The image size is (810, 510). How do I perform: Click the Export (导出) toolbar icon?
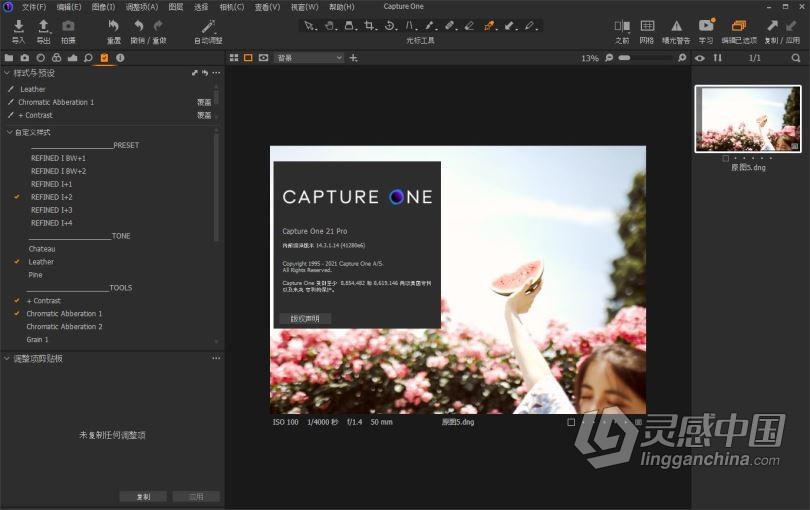tap(44, 26)
